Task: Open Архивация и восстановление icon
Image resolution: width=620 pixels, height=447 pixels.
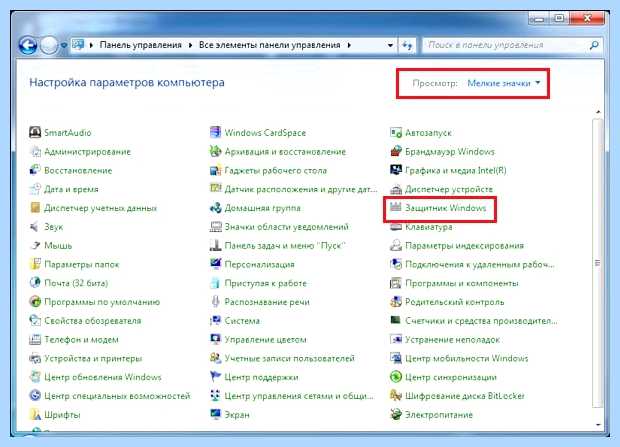Action: (x=215, y=151)
